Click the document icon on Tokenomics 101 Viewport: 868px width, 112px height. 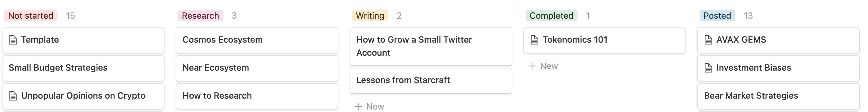coord(534,40)
